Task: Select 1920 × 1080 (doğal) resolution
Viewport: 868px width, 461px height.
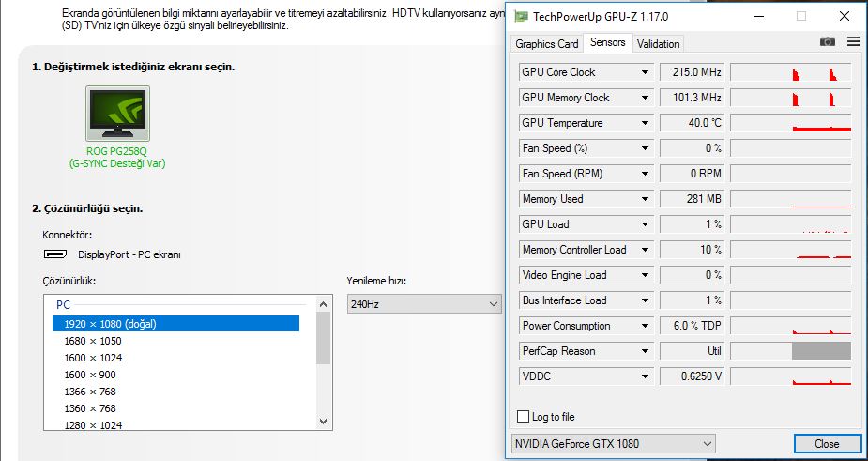Action: pyautogui.click(x=176, y=324)
